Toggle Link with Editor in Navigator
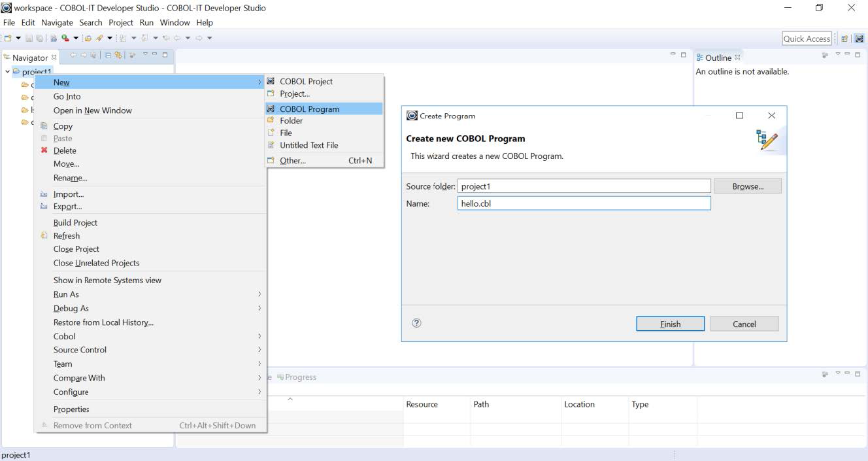The image size is (868, 461). tap(118, 56)
